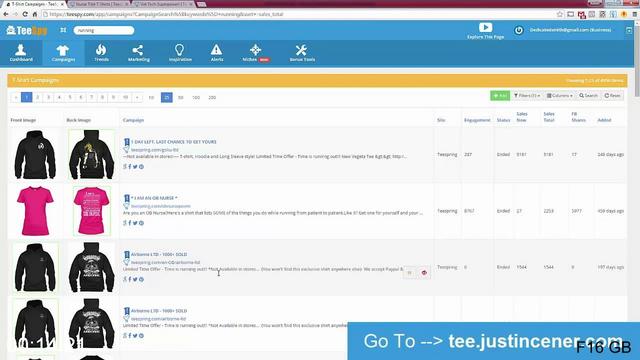
Task: Open the Filters dropdown
Action: pos(527,96)
